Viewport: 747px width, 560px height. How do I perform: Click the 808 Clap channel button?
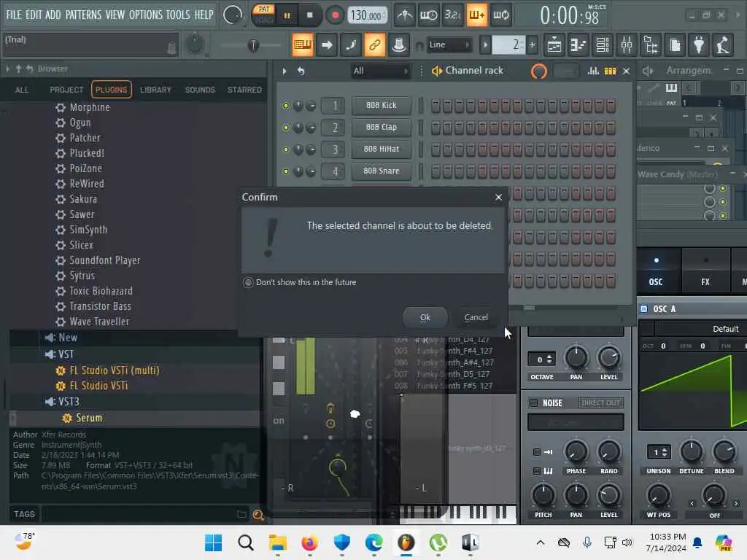coord(381,127)
